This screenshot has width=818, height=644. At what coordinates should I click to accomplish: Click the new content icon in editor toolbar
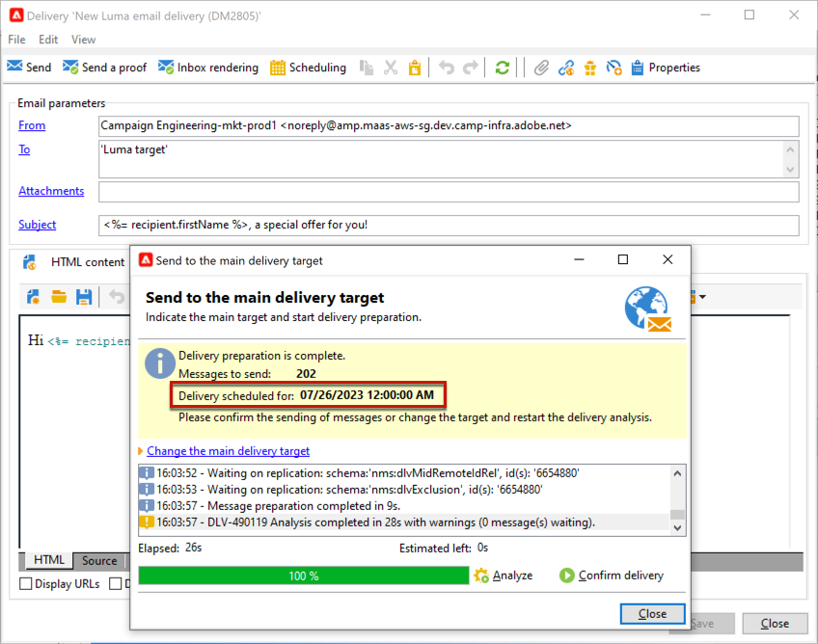[x=33, y=297]
